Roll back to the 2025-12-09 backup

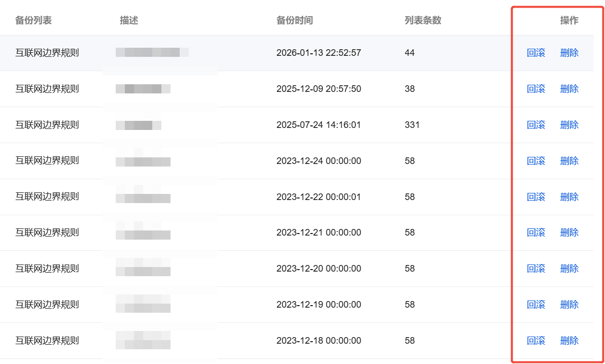536,89
